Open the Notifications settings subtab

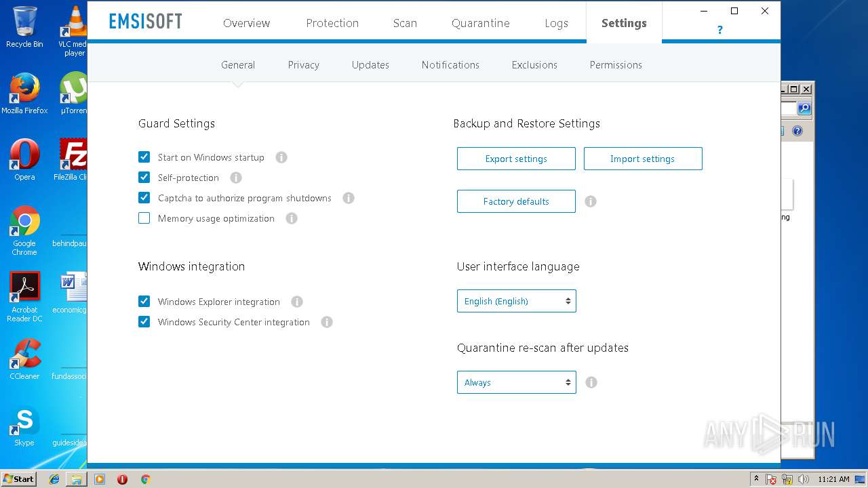click(x=450, y=65)
